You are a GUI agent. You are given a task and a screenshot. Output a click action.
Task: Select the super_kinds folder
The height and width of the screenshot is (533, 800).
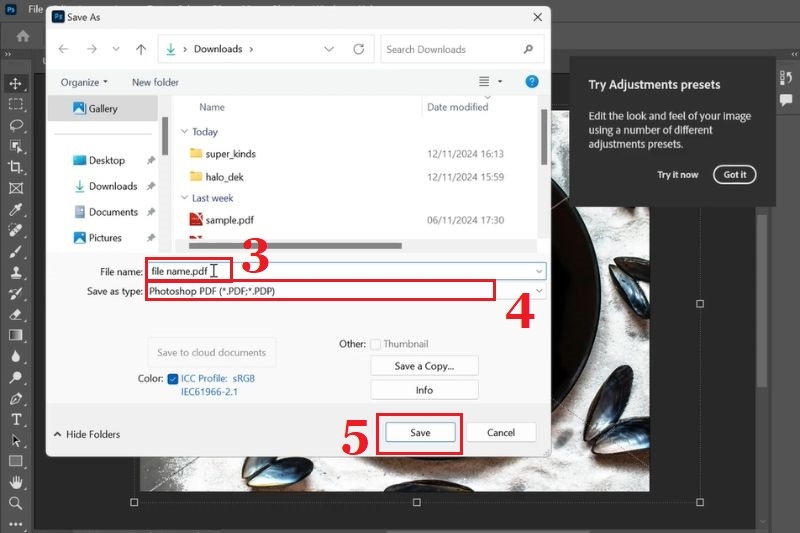tap(230, 154)
